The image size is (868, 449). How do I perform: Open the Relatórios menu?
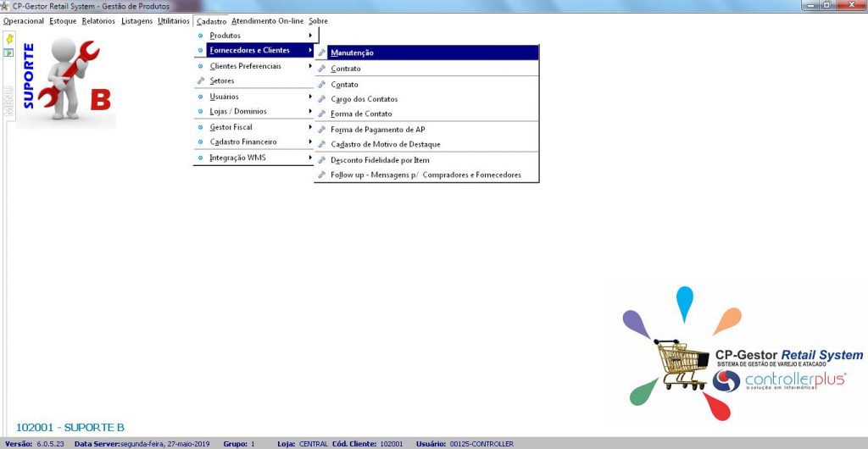pos(98,21)
